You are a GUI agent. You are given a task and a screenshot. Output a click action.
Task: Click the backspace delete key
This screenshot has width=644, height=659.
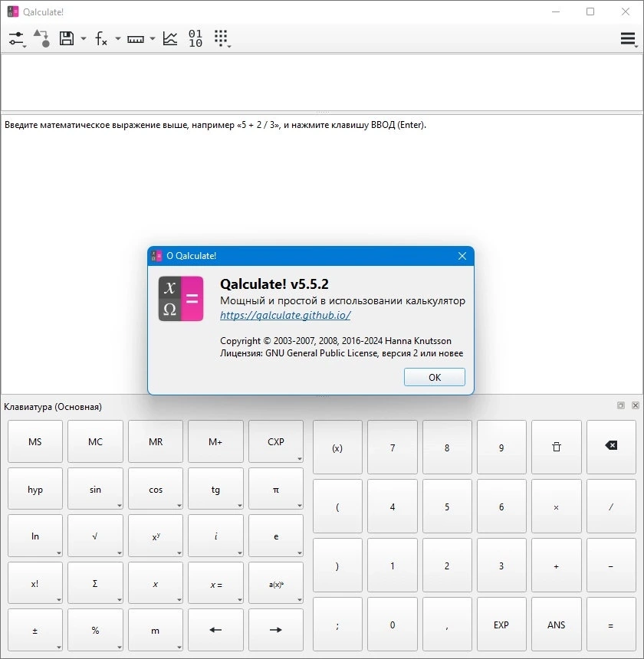pyautogui.click(x=611, y=447)
